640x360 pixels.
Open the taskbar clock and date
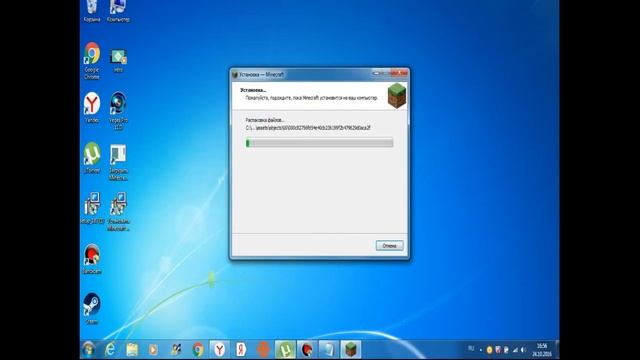click(542, 350)
